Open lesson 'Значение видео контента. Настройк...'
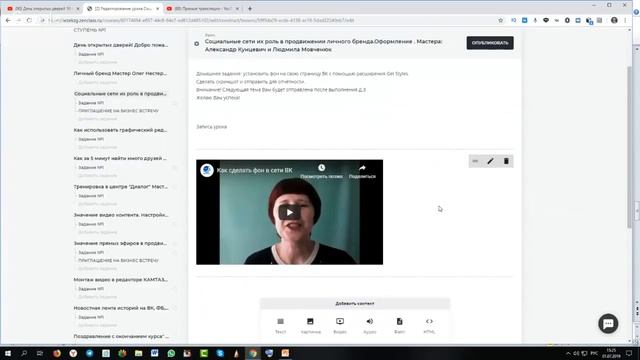The width and height of the screenshot is (640, 360). pyautogui.click(x=120, y=215)
